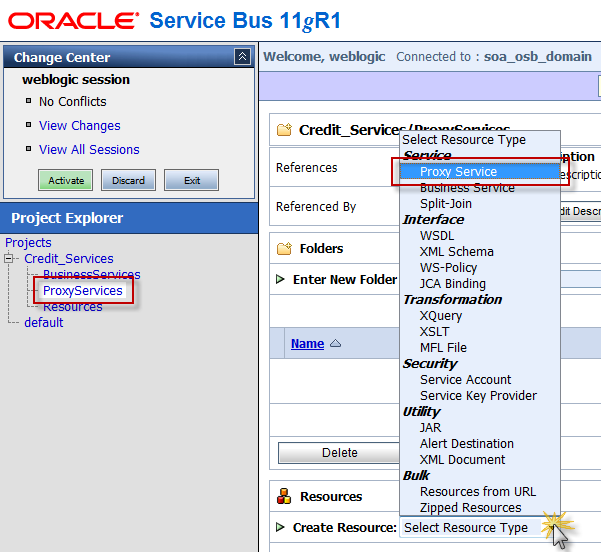
Task: Select WSDL from the resource list
Action: coord(437,236)
